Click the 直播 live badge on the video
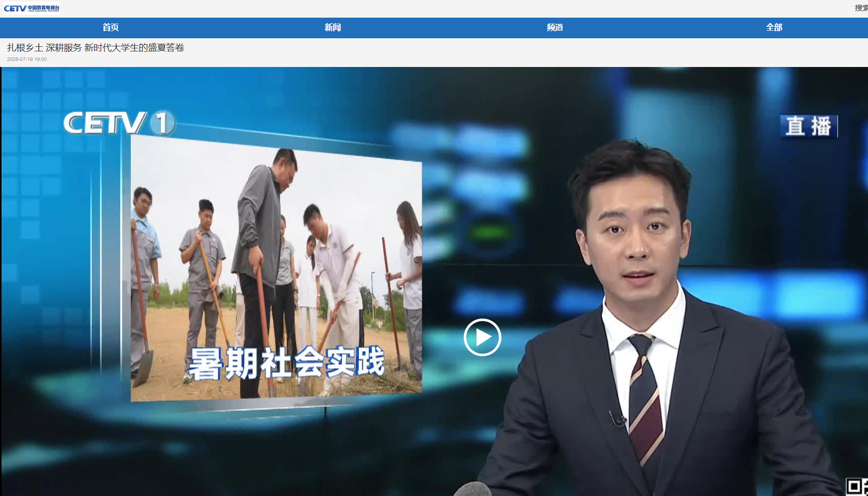This screenshot has height=496, width=868. (809, 126)
